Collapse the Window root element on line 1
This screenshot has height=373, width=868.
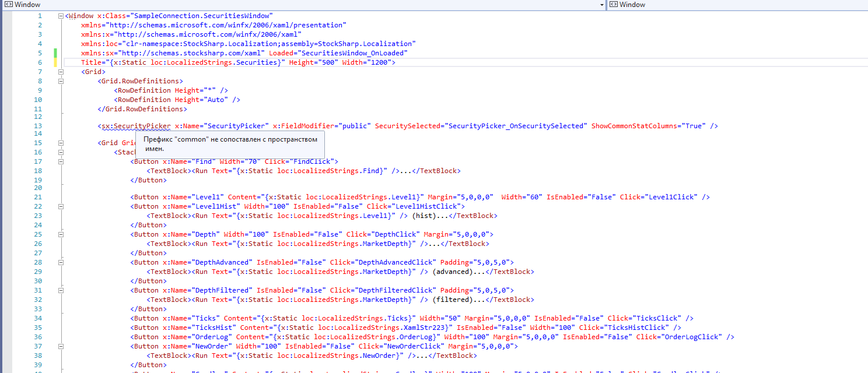[61, 16]
